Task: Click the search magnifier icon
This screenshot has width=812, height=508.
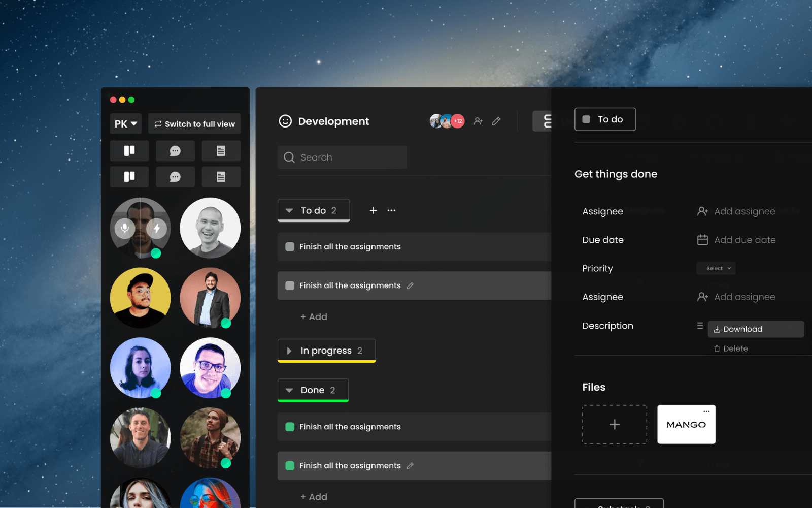Action: (289, 157)
